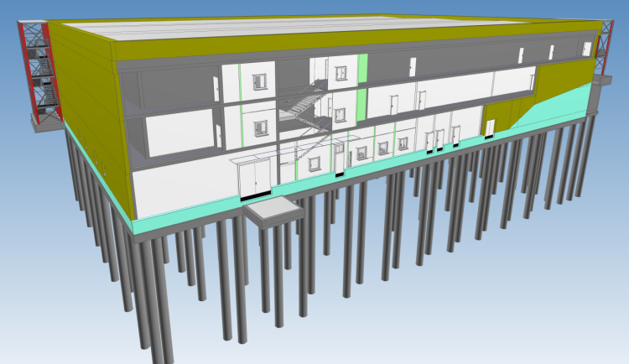Select the landing slab below the left stair tower
This screenshot has height=364, width=629.
pos(46,122)
